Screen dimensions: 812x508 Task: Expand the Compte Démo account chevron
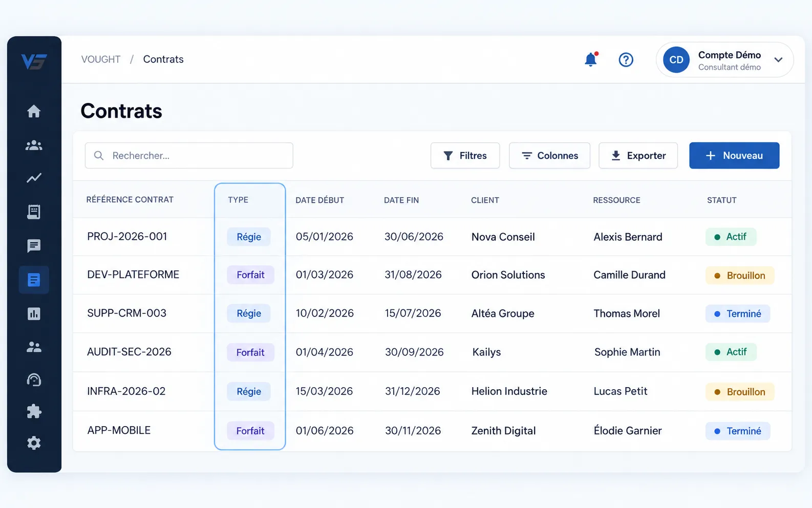(x=778, y=60)
